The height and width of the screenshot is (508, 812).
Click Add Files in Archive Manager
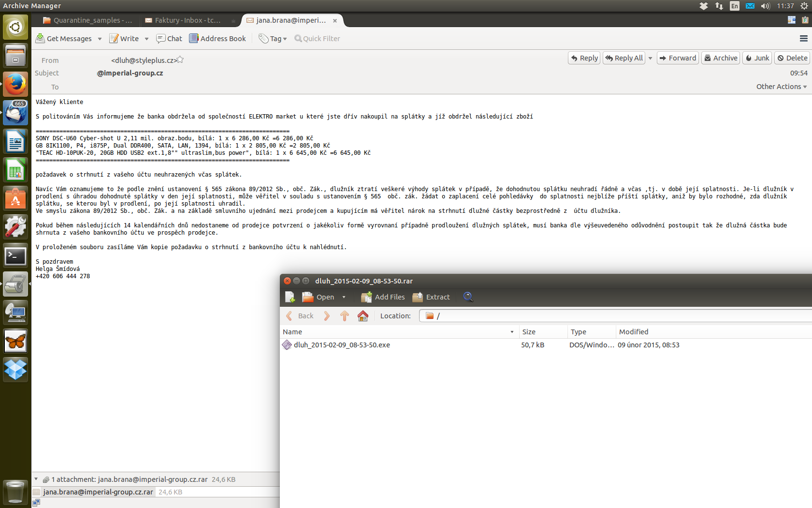click(x=383, y=297)
